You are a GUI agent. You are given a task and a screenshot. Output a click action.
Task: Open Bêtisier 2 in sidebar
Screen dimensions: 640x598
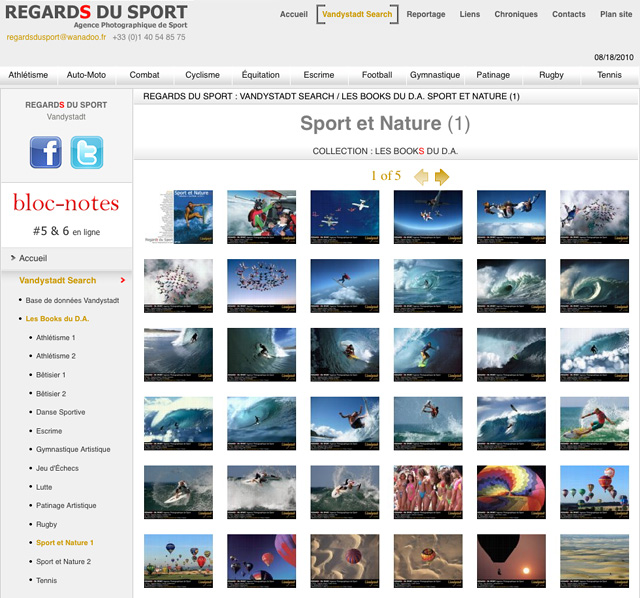(x=51, y=394)
